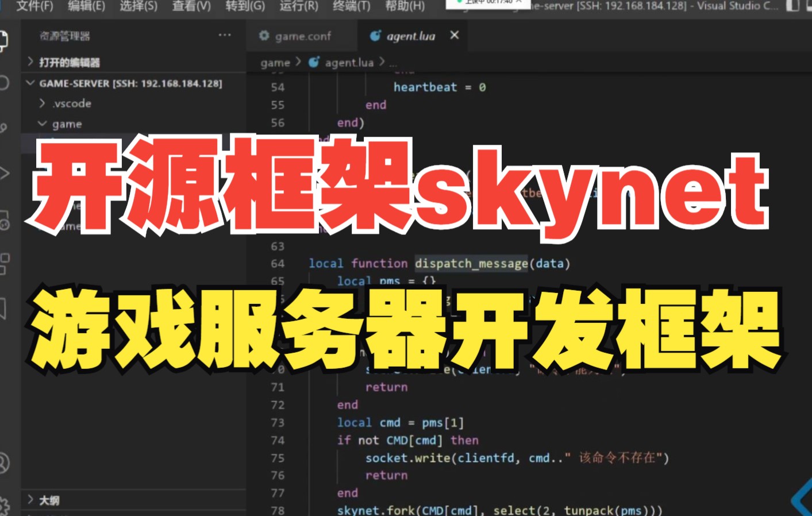Close the agent.lua tab
The image size is (812, 516).
pos(454,35)
